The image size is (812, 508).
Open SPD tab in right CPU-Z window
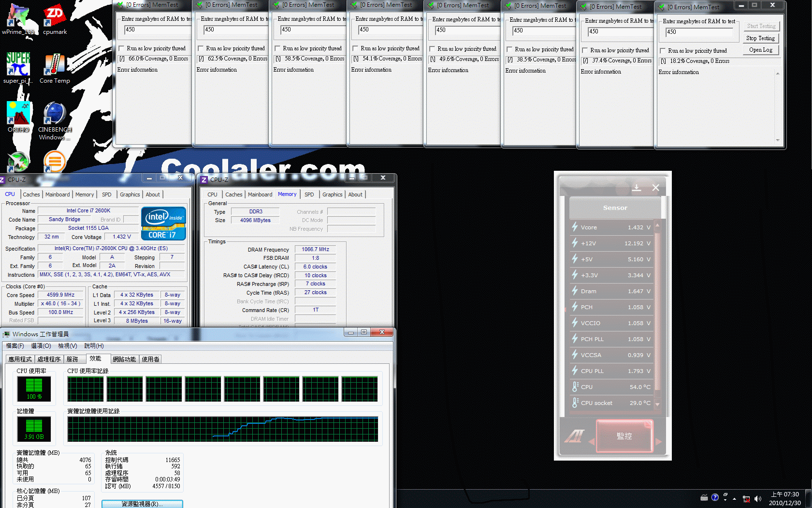point(309,194)
